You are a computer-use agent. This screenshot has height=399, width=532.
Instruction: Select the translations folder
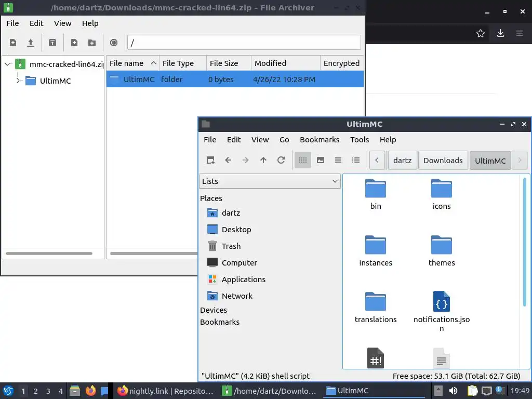point(376,308)
